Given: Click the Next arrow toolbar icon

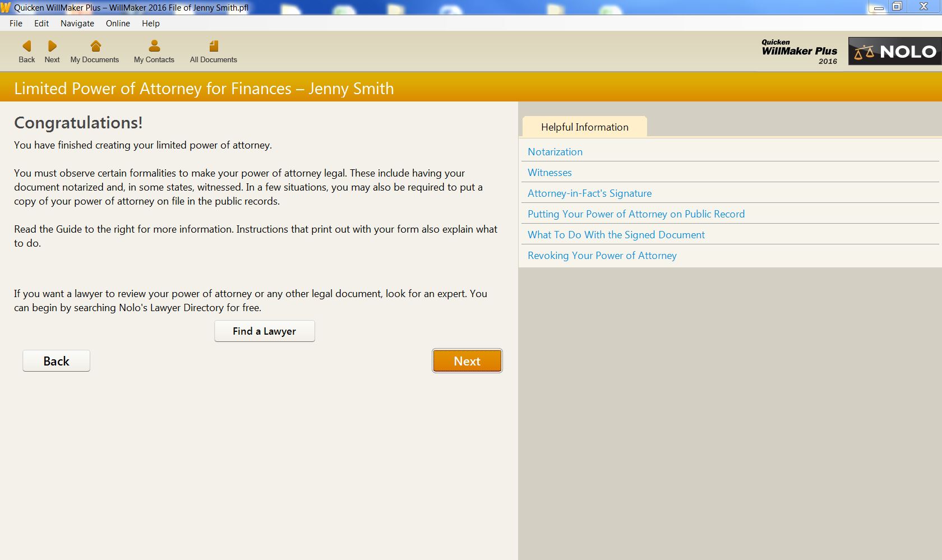Looking at the screenshot, I should [52, 51].
